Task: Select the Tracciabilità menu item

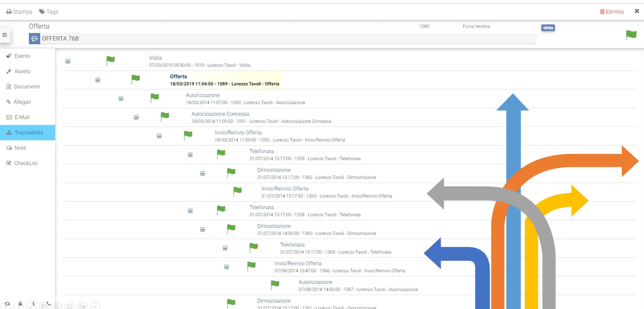Action: [29, 133]
